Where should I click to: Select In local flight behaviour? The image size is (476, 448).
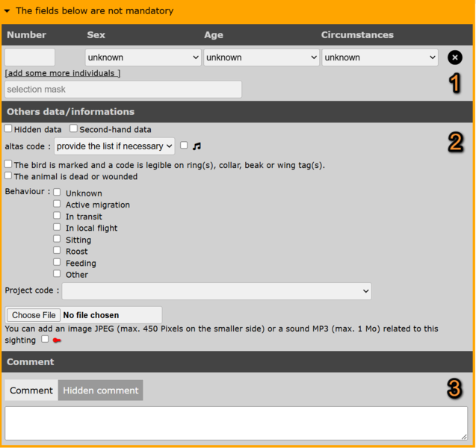(57, 227)
